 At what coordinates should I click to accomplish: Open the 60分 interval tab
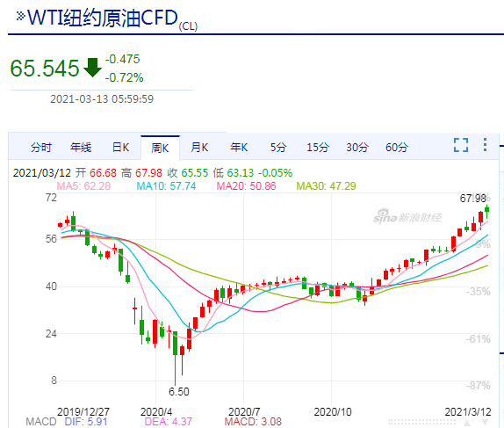397,148
